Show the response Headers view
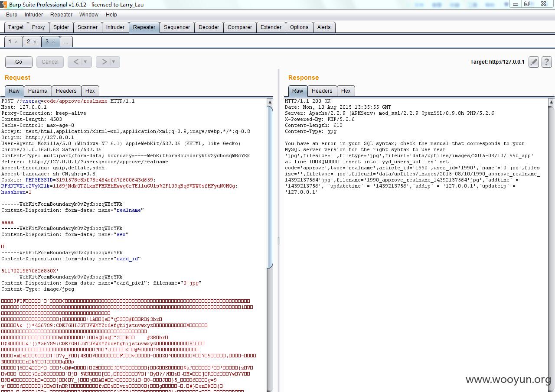This screenshot has width=555, height=392. point(322,91)
